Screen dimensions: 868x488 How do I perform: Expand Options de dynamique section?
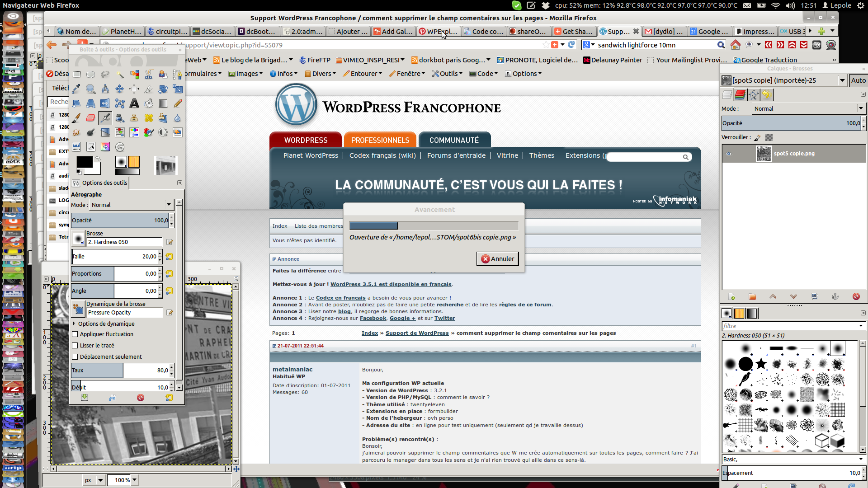[74, 324]
